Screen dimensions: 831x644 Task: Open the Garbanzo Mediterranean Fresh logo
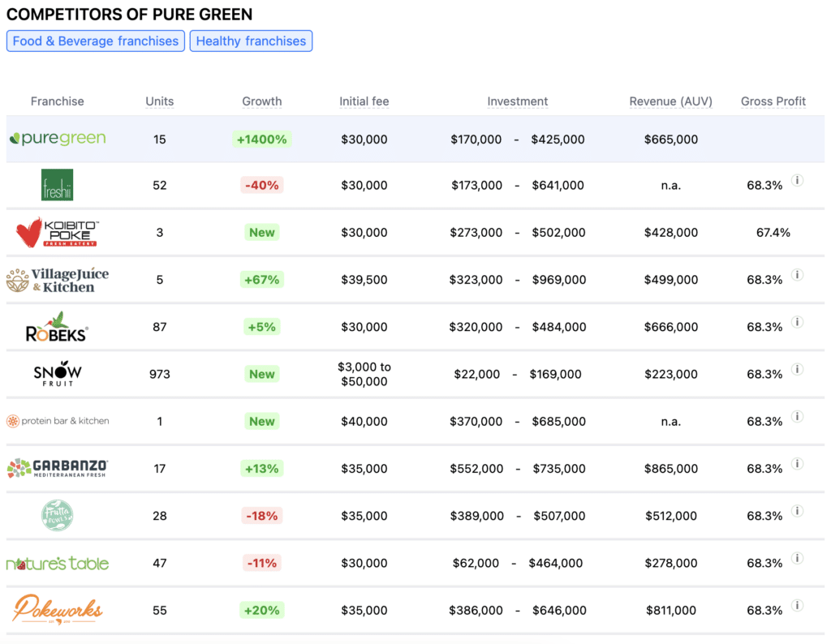coord(58,468)
